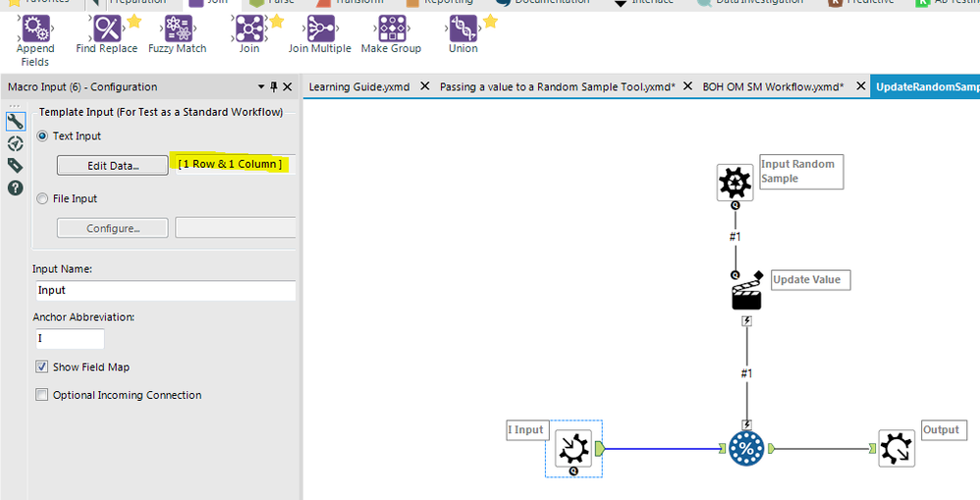
Task: Pin the Configuration panel
Action: [274, 86]
